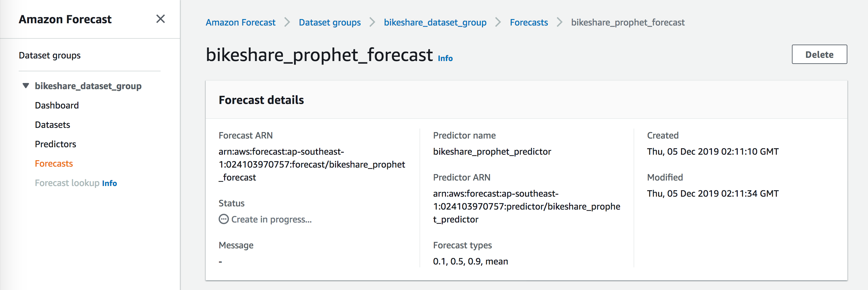868x290 pixels.
Task: Click the Message label
Action: 236,245
